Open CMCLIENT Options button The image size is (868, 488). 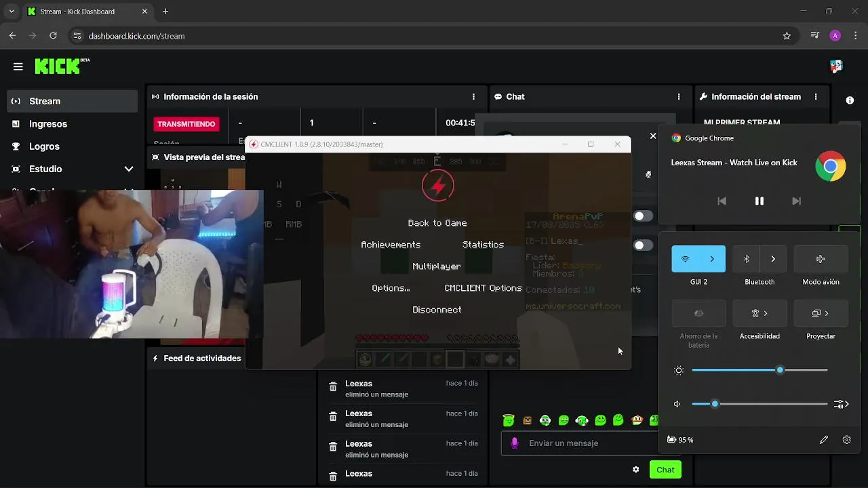click(483, 288)
